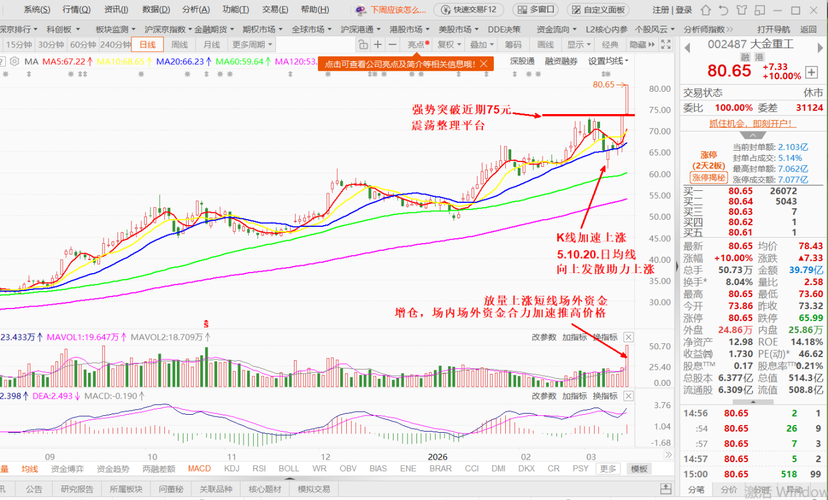This screenshot has height=500, width=828.
Task: Expand 板块监测 dropdown
Action: [x=115, y=29]
